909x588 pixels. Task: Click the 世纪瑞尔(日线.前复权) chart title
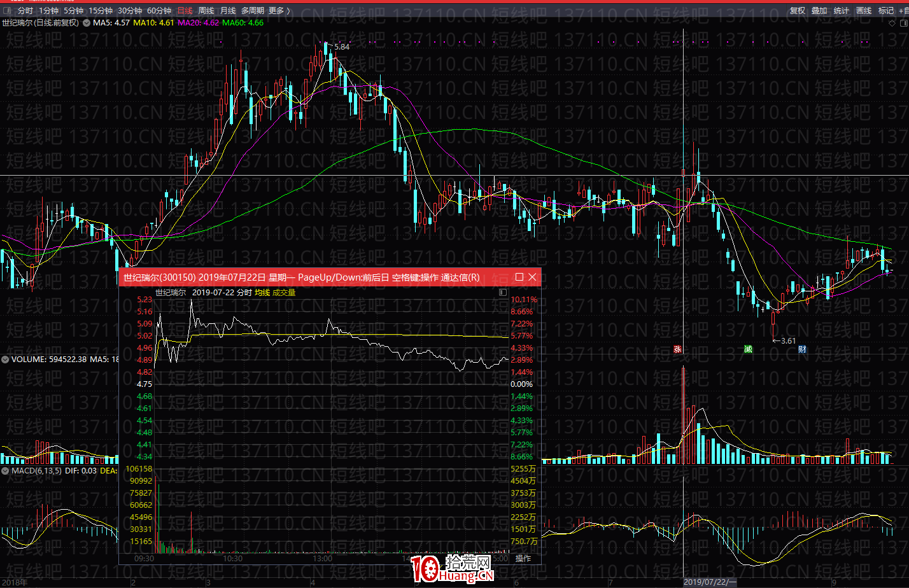tap(40, 23)
